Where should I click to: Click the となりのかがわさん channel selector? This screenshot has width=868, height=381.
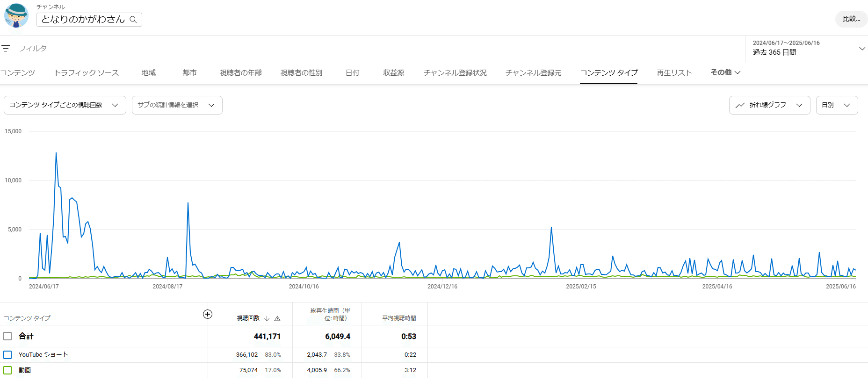click(89, 20)
